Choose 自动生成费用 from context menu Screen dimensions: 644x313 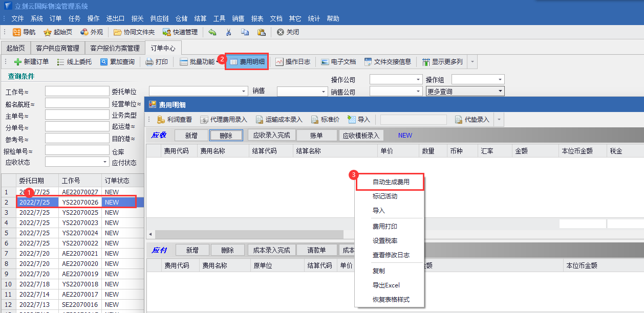click(391, 182)
